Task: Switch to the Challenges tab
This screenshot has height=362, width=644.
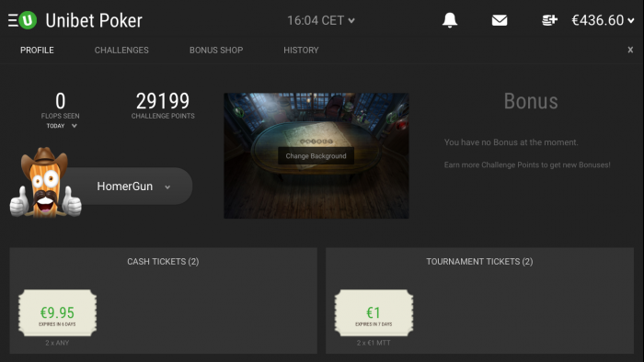Action: click(x=121, y=50)
